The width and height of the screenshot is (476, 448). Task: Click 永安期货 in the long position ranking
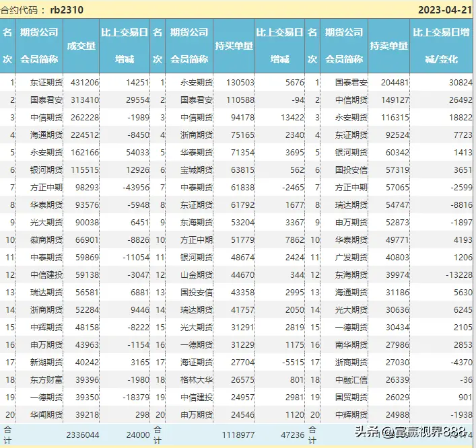tap(197, 83)
